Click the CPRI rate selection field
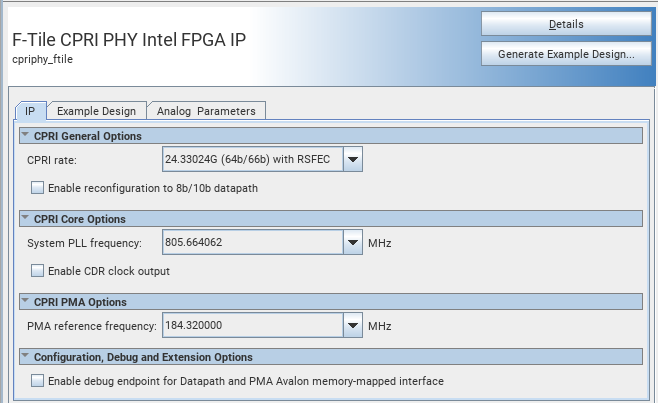 [252, 159]
